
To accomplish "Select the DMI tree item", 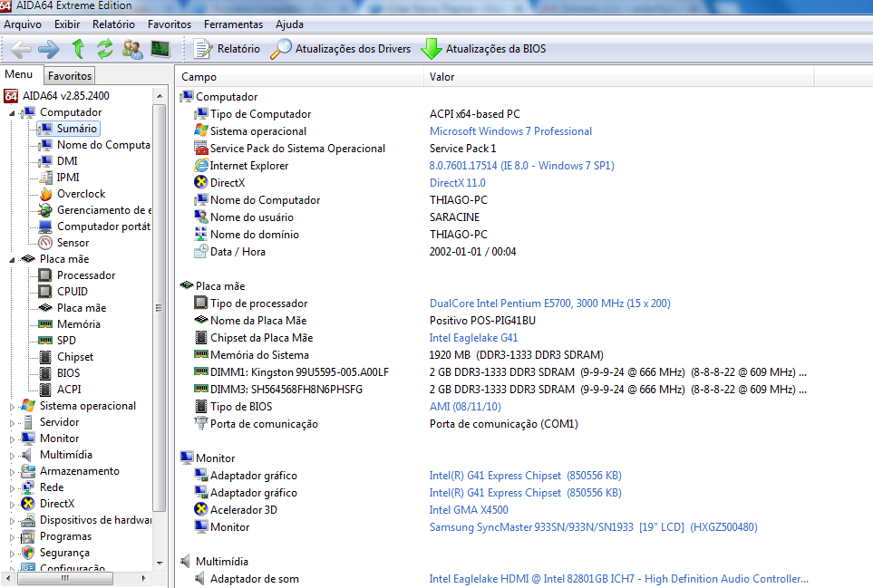I will tap(67, 160).
